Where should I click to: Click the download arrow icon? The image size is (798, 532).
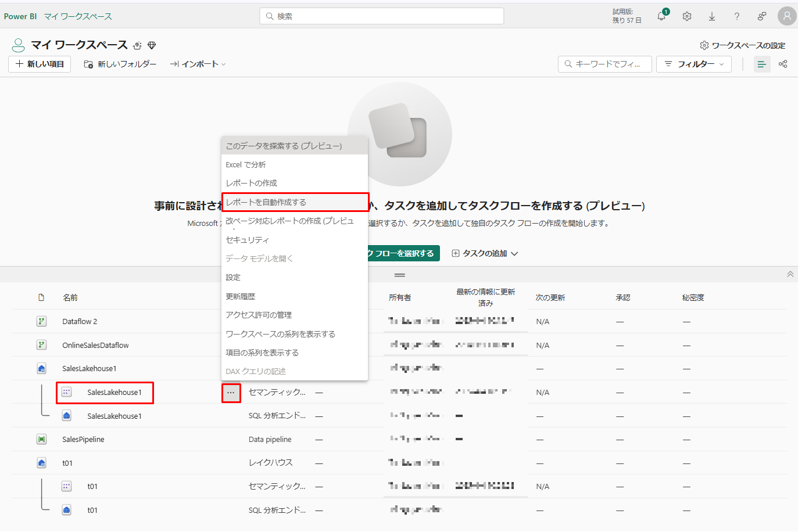[x=712, y=16]
